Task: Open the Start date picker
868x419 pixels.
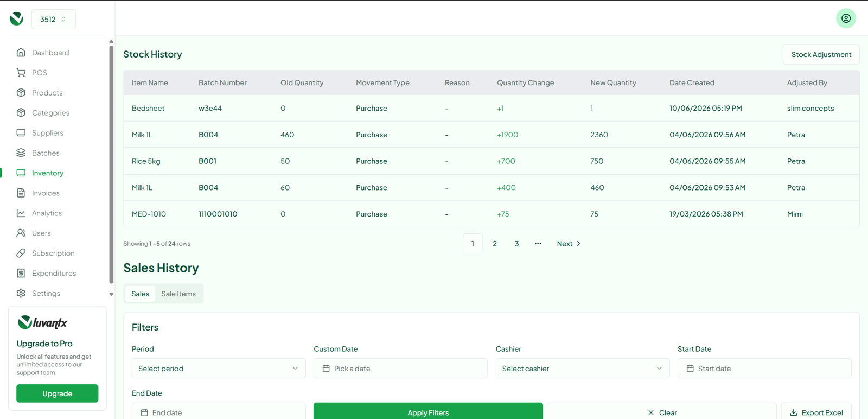Action: [764, 369]
